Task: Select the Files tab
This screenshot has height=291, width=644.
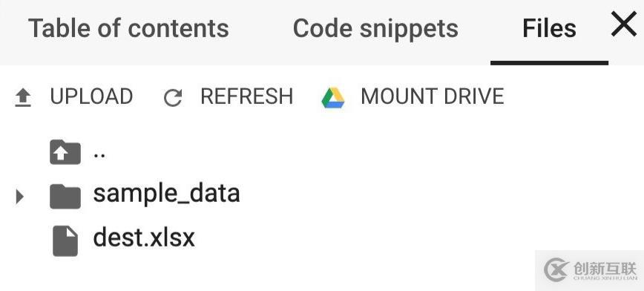Action: pos(549,28)
